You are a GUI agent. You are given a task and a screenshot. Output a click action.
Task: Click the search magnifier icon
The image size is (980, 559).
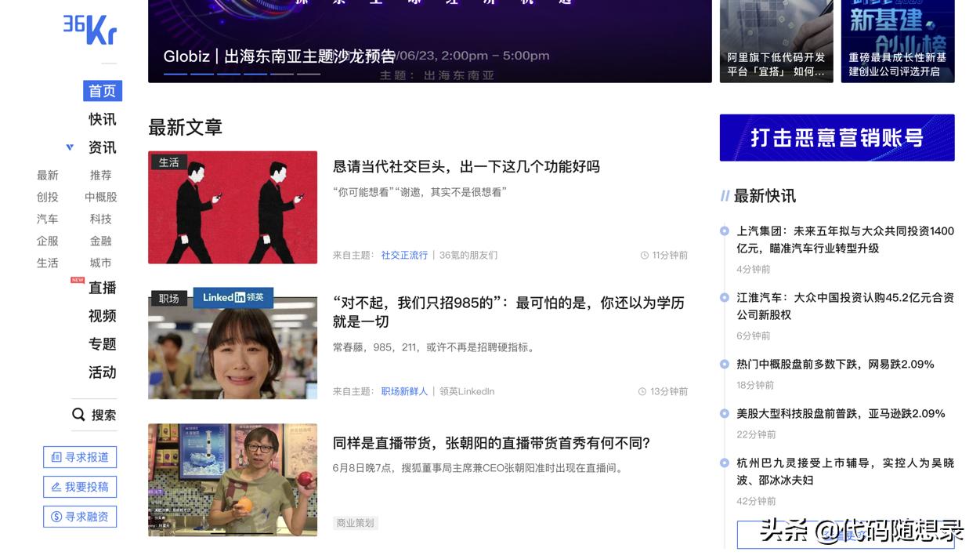tap(78, 415)
